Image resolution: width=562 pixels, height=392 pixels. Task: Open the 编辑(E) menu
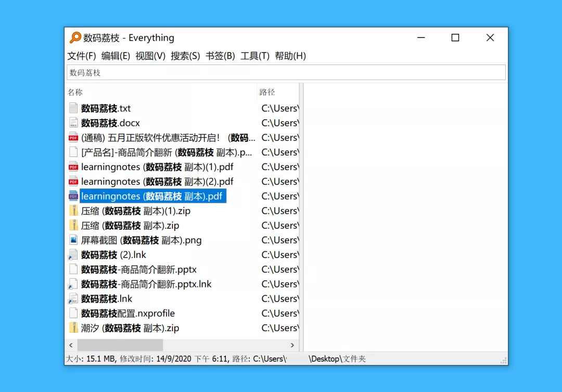pyautogui.click(x=116, y=56)
